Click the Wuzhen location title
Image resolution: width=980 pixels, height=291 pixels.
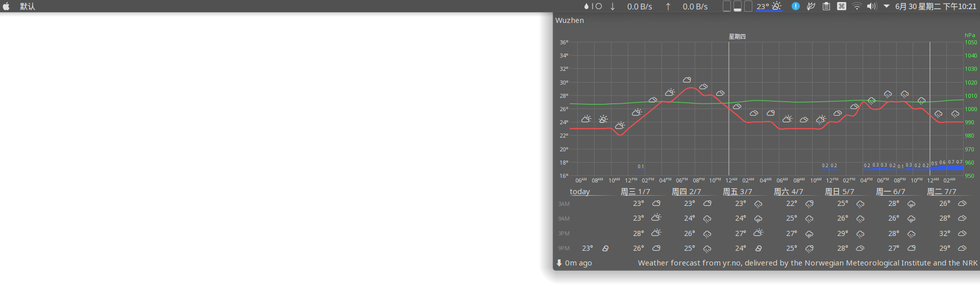(x=570, y=20)
